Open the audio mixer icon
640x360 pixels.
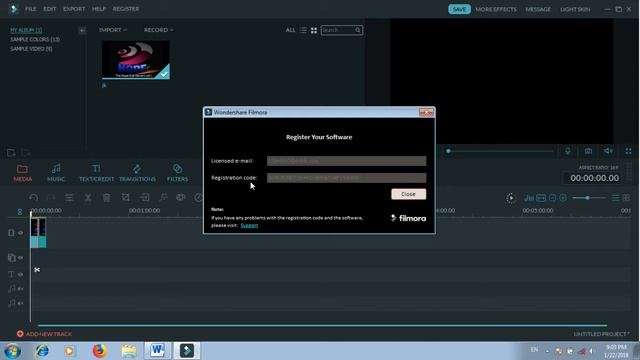529,198
